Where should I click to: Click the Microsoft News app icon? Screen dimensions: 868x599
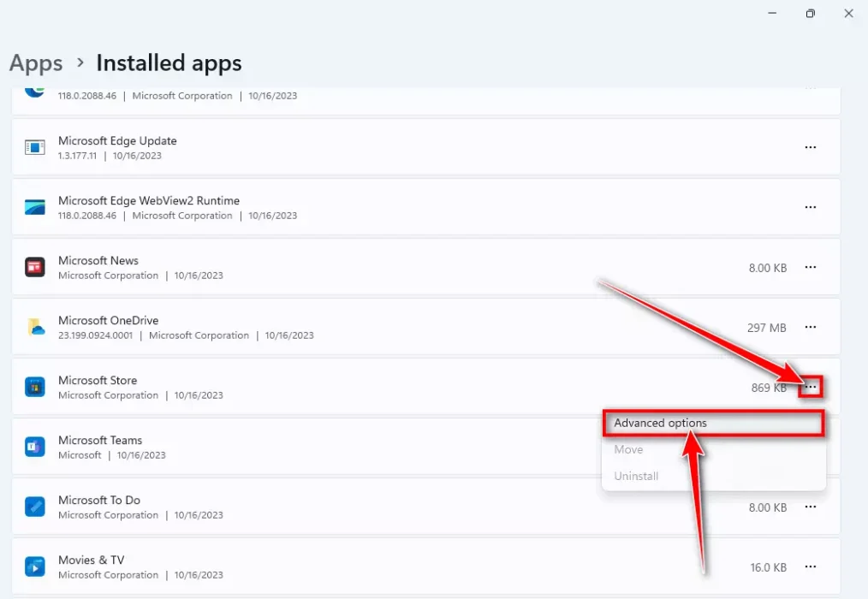(x=35, y=267)
